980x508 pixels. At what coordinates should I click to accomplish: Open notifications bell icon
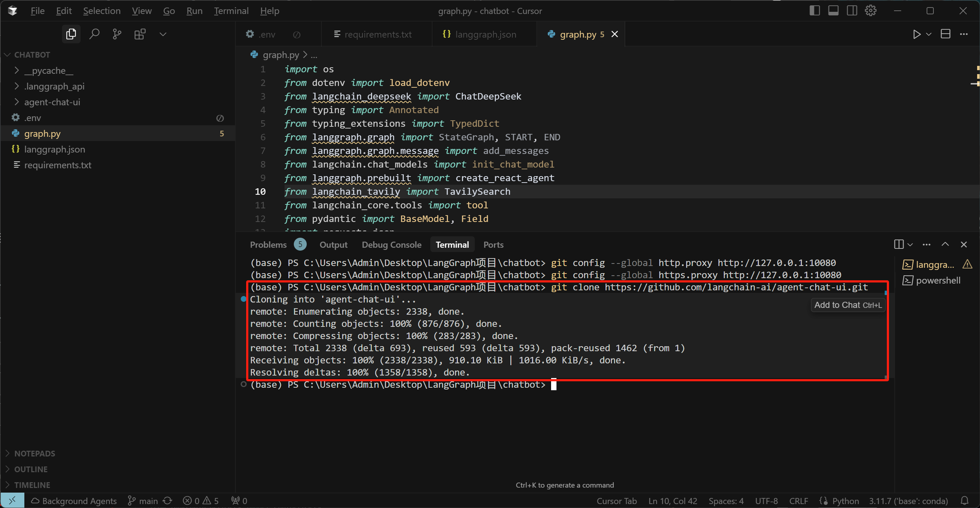[x=964, y=501]
